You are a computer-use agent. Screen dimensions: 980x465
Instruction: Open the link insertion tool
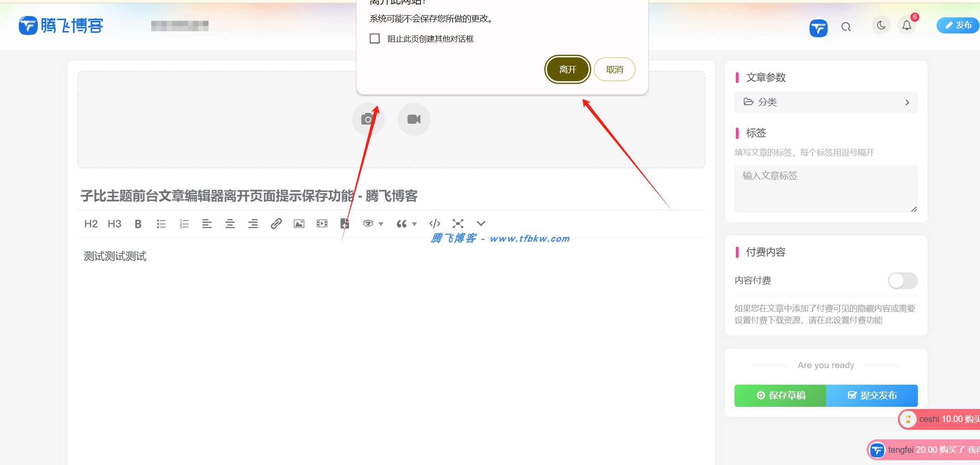[x=277, y=224]
